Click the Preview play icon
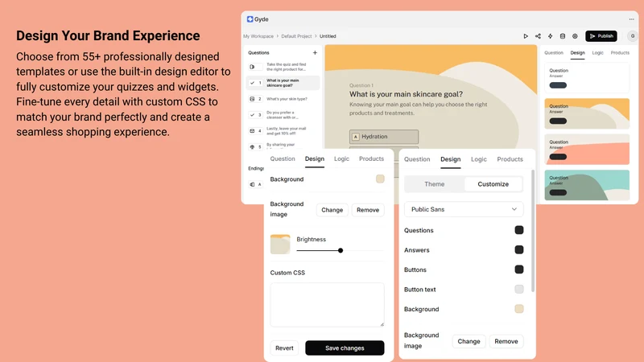This screenshot has width=644, height=362. click(x=526, y=36)
